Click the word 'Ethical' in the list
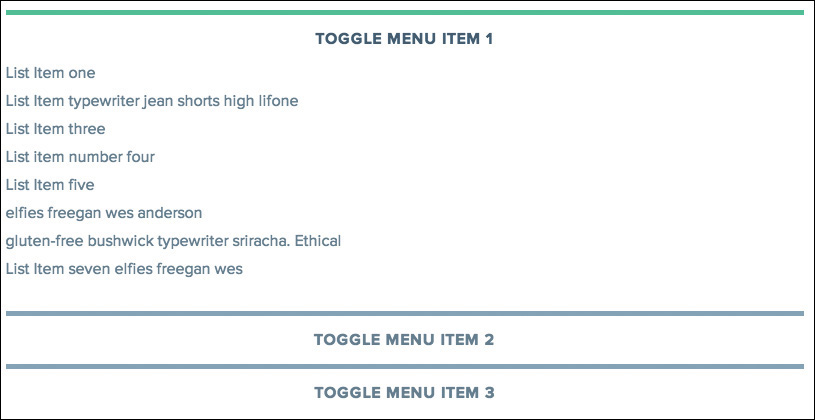 [318, 241]
